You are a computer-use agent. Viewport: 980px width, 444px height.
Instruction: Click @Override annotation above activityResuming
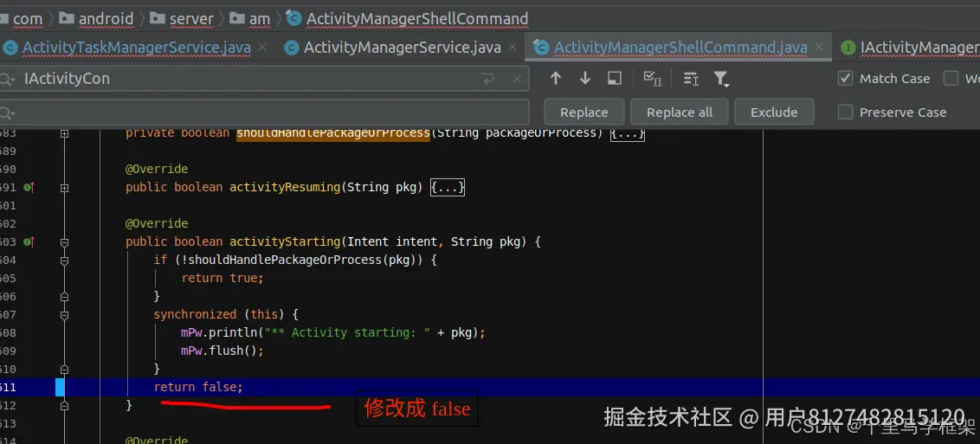157,170
